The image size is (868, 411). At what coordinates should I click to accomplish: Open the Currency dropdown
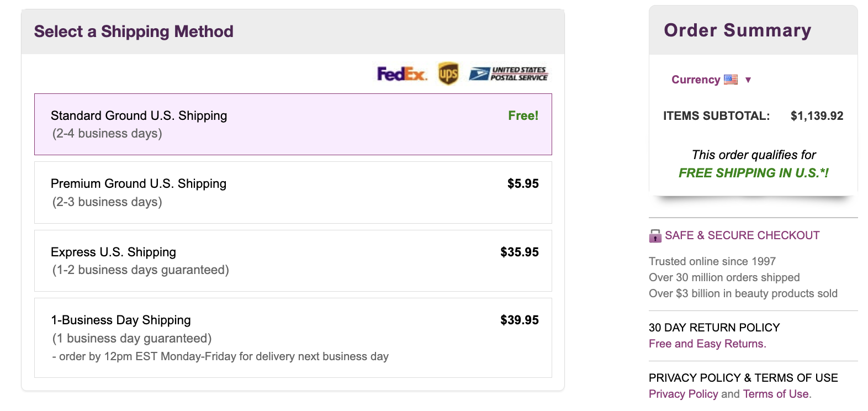click(x=696, y=79)
